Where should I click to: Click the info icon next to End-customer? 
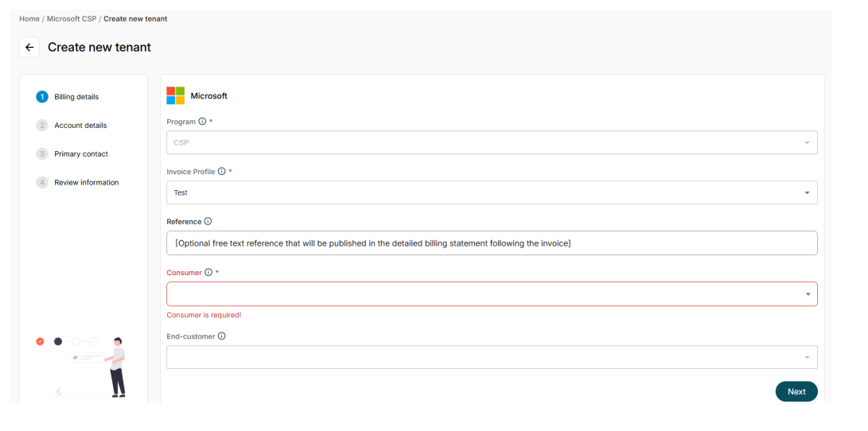221,336
